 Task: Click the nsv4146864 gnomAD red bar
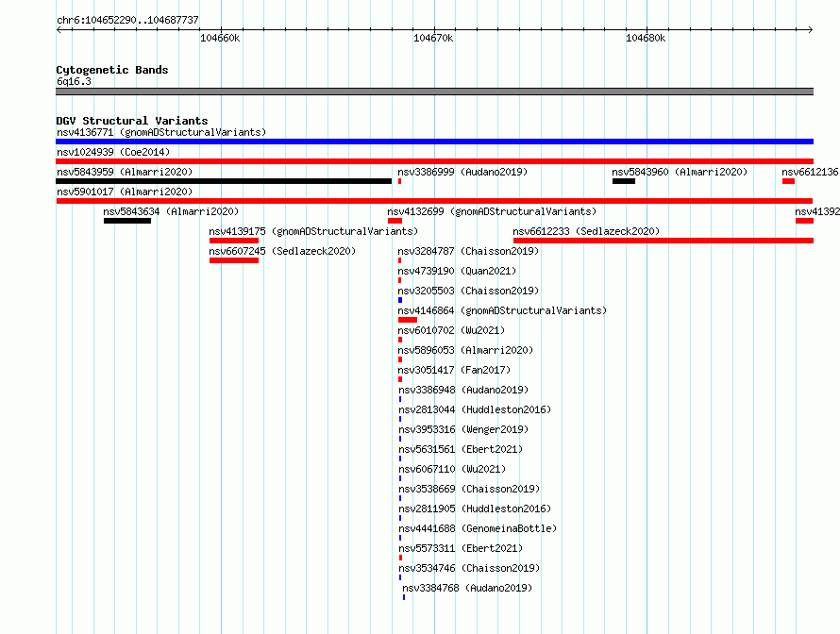pos(408,320)
